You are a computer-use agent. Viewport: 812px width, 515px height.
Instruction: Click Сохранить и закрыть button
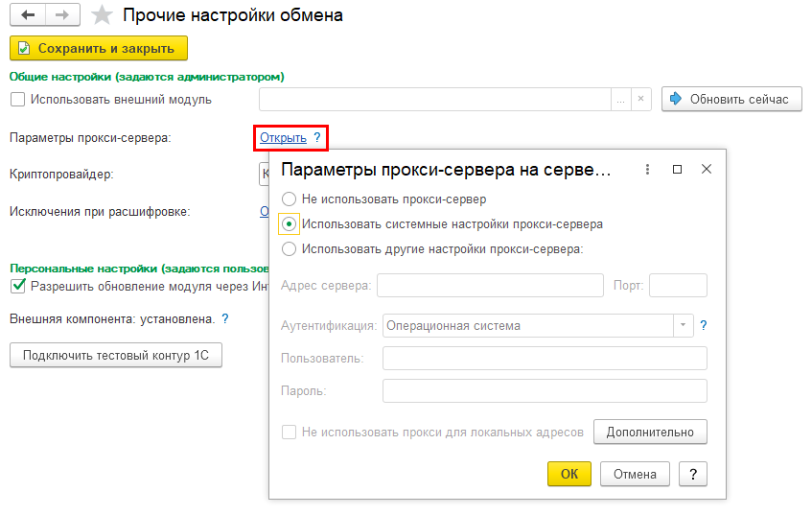click(98, 48)
